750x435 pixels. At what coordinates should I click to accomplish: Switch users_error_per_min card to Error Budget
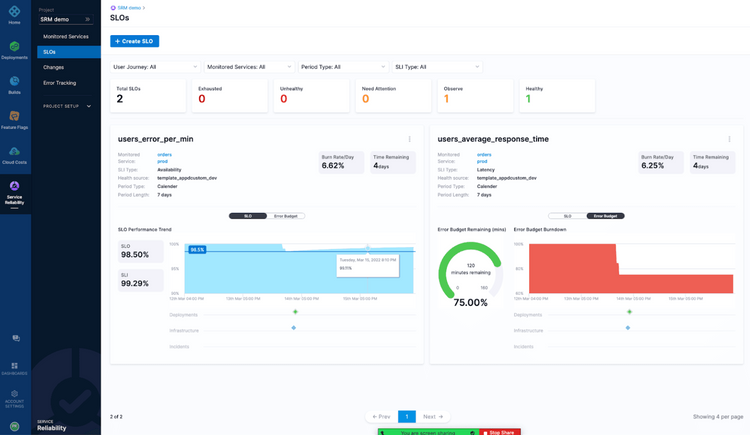coord(286,216)
